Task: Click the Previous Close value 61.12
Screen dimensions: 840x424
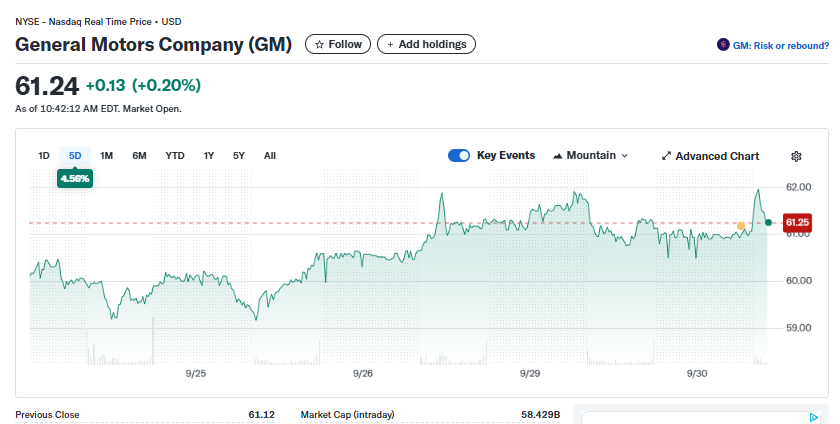Action: tap(261, 414)
